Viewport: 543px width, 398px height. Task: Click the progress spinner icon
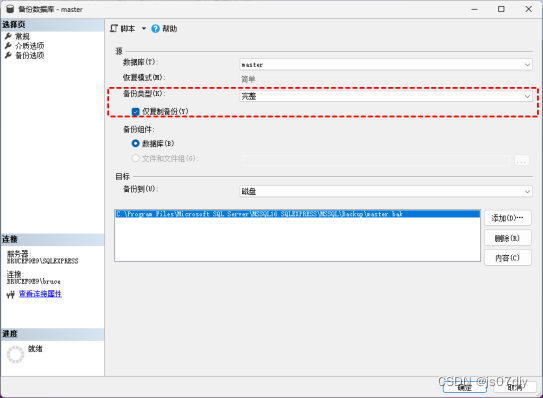point(16,354)
